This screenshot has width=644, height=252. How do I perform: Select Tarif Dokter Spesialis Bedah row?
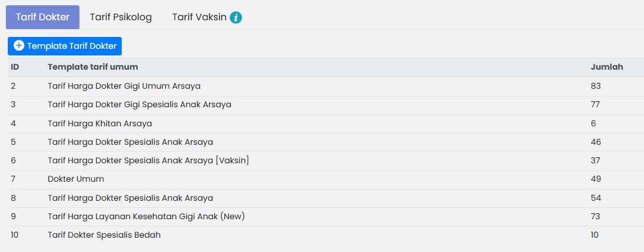(x=104, y=235)
